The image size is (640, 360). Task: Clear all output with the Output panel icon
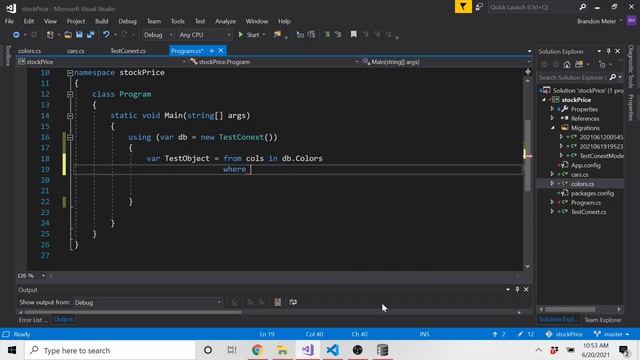pos(278,302)
